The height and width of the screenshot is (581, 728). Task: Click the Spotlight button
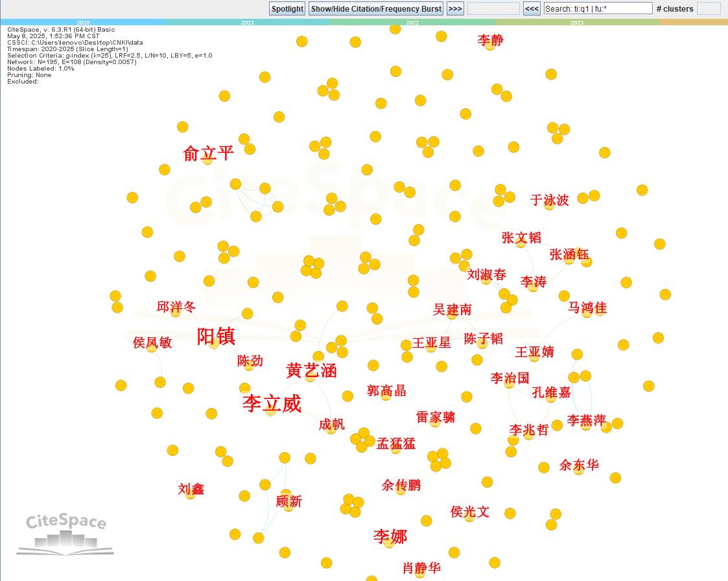tap(287, 8)
